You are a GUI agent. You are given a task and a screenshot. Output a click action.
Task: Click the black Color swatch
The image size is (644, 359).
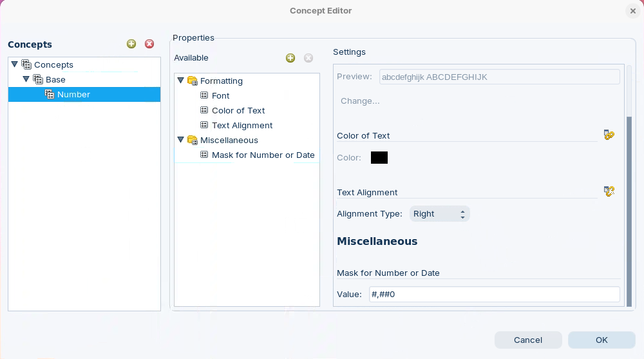coord(379,158)
